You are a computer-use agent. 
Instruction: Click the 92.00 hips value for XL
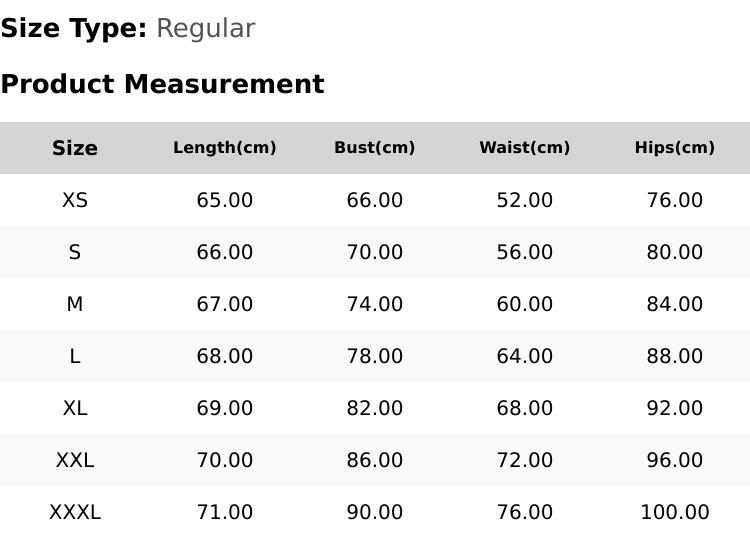click(x=675, y=408)
